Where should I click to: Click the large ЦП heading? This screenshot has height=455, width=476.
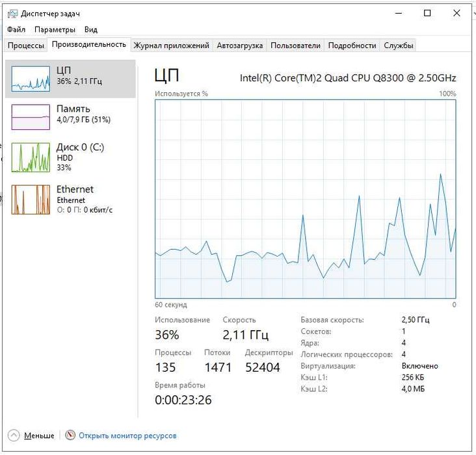tap(166, 75)
